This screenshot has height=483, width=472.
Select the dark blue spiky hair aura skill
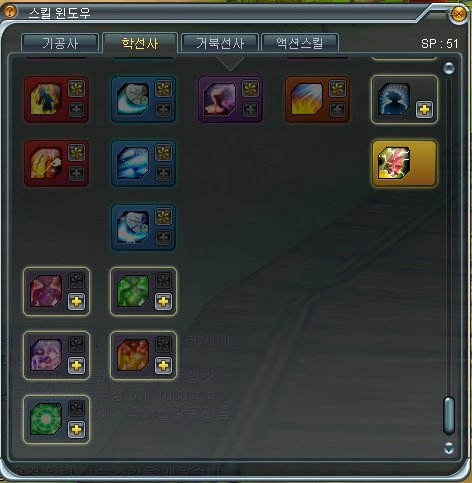(394, 99)
